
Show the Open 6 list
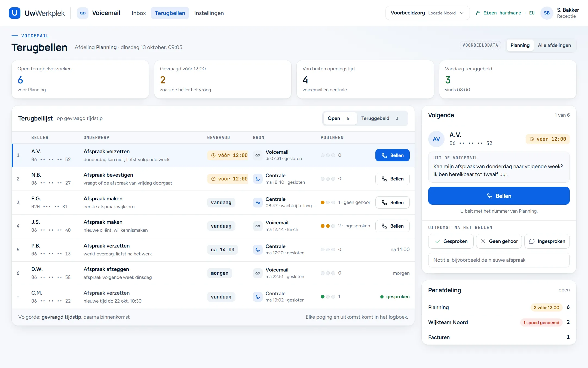pos(340,118)
